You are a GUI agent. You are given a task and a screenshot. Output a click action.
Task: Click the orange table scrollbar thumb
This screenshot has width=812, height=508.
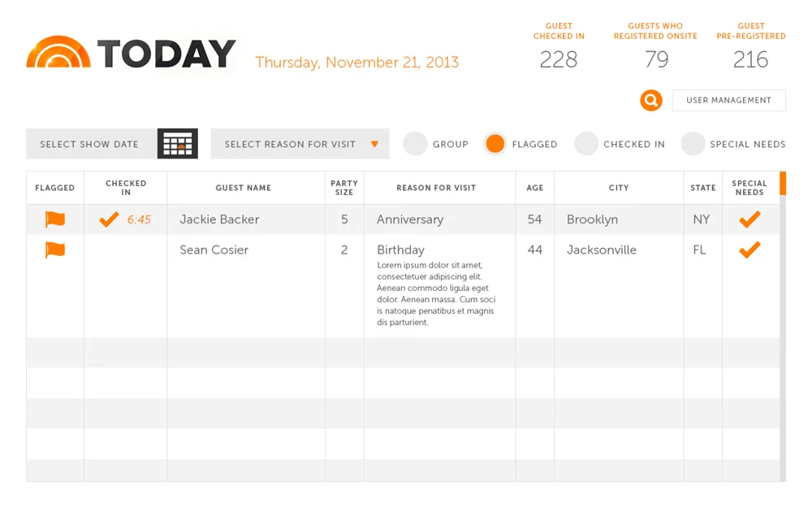(x=783, y=183)
